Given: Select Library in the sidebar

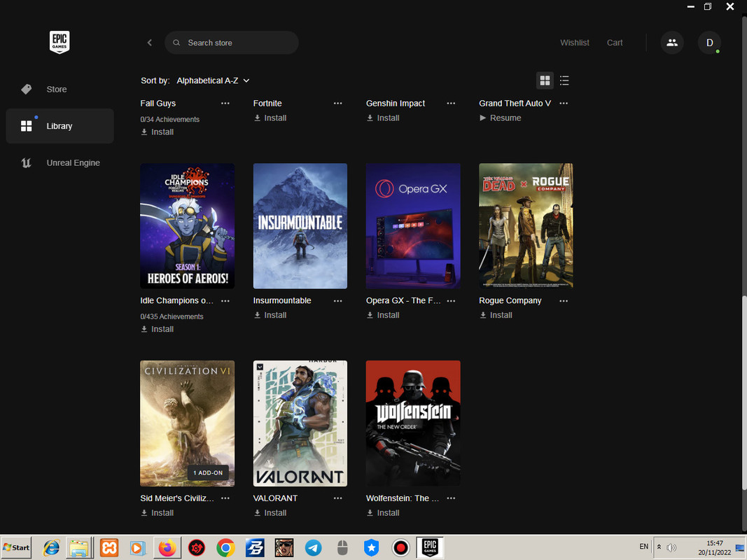Looking at the screenshot, I should (60, 126).
